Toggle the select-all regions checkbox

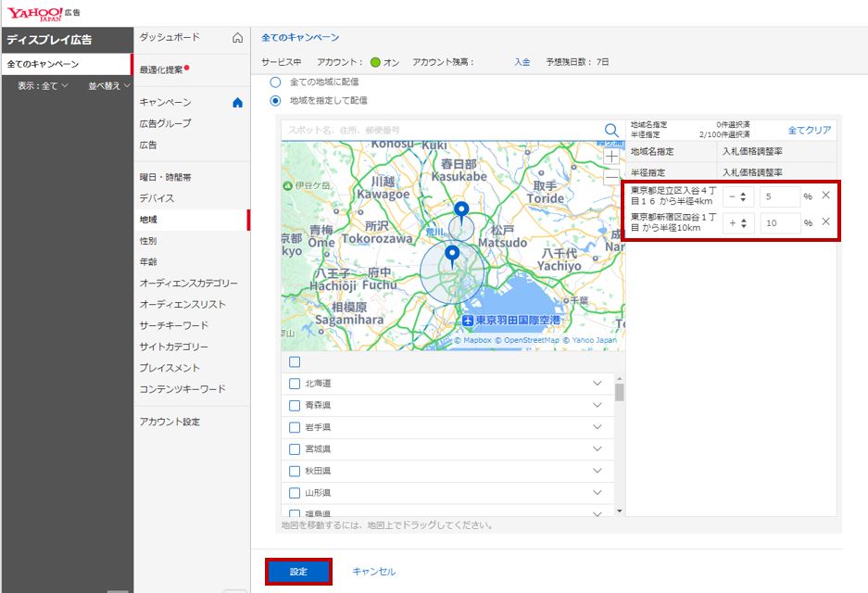[x=295, y=361]
